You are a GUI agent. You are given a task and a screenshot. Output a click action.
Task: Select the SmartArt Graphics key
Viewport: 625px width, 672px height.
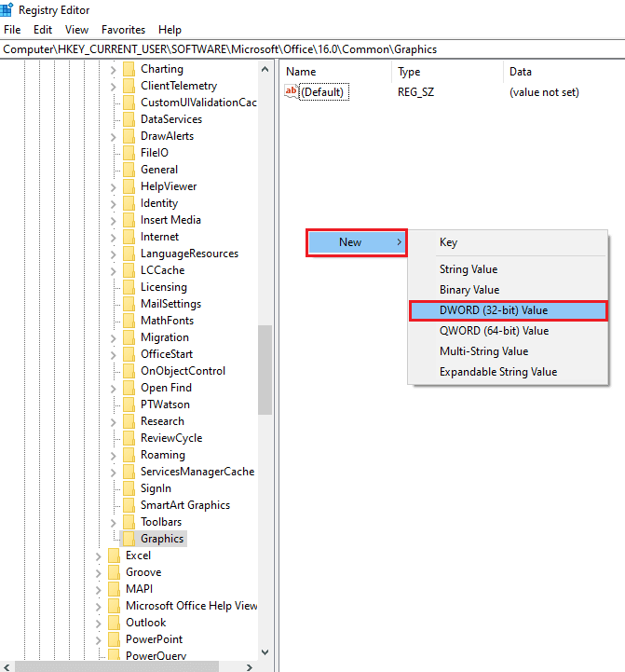pyautogui.click(x=185, y=505)
